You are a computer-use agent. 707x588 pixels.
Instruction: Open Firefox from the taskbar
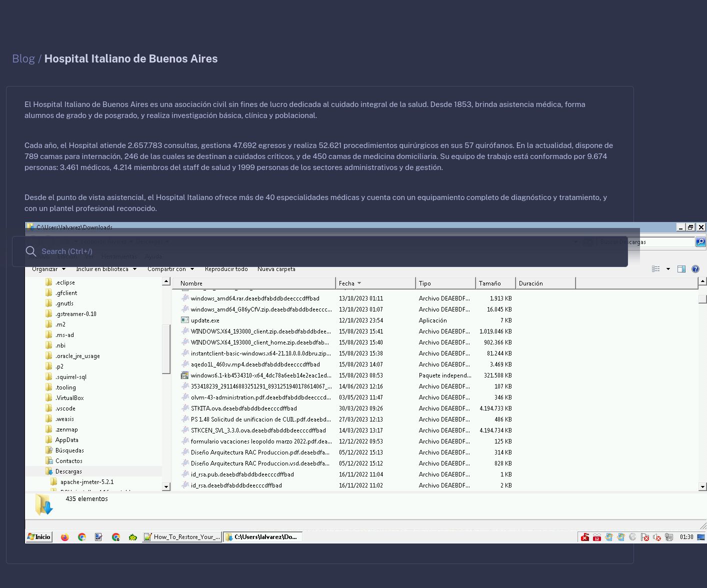pos(65,537)
